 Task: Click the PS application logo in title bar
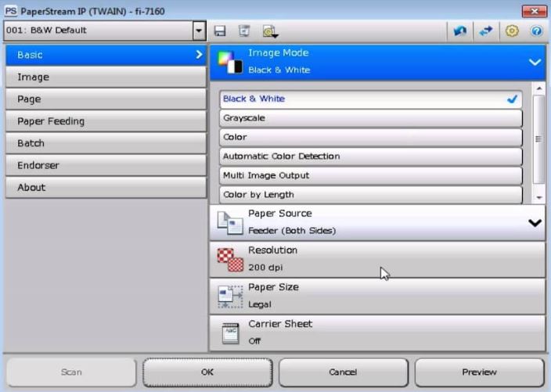11,11
